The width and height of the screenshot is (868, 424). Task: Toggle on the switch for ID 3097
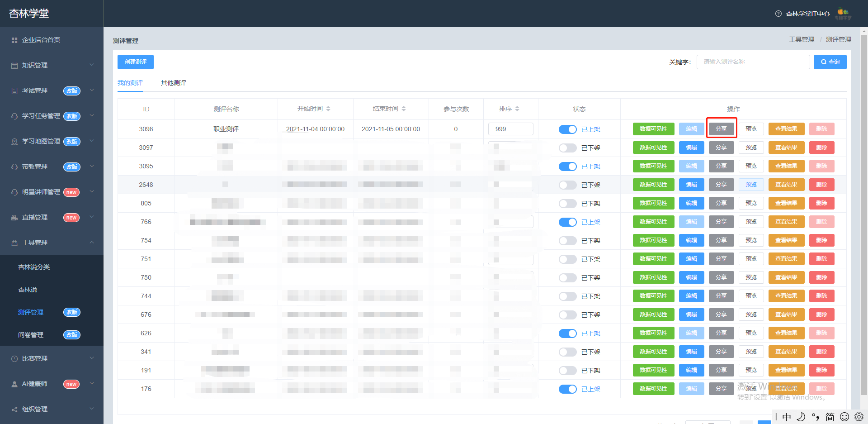pos(567,148)
